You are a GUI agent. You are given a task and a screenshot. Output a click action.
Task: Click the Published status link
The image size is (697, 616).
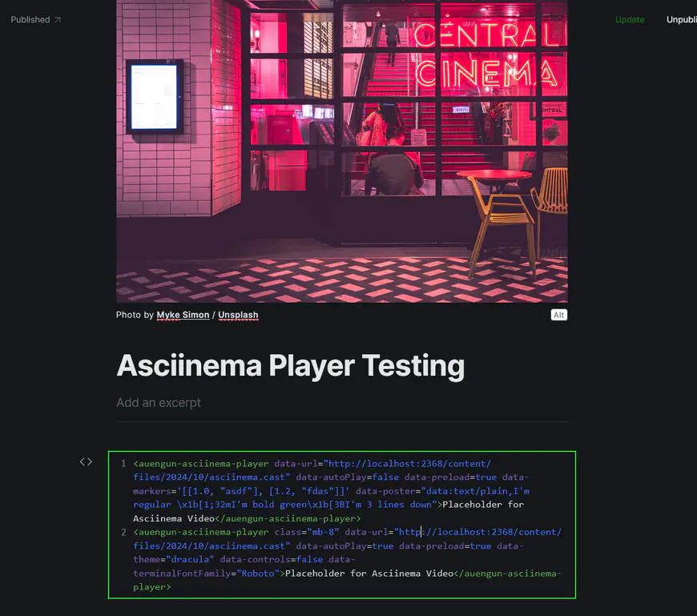(30, 19)
